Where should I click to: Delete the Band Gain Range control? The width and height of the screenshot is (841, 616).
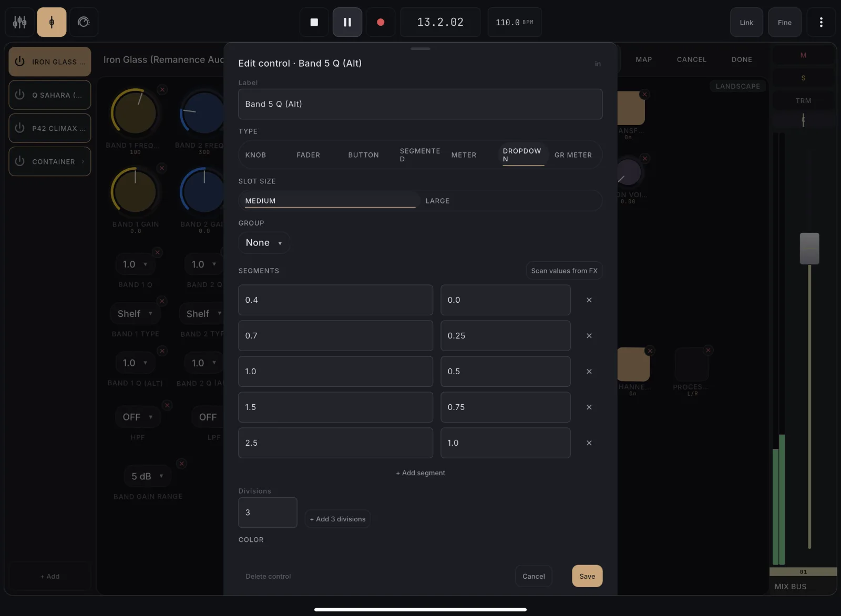[x=182, y=464]
